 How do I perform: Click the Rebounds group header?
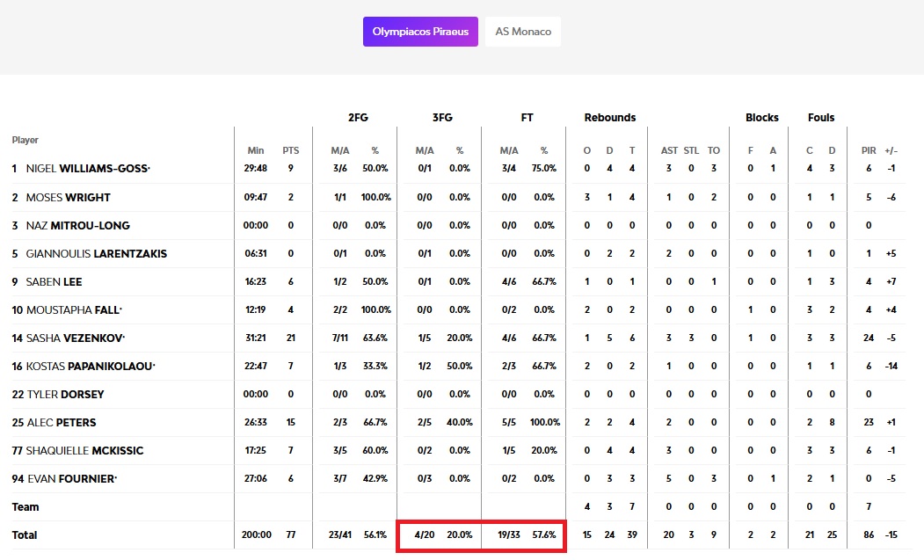(609, 118)
